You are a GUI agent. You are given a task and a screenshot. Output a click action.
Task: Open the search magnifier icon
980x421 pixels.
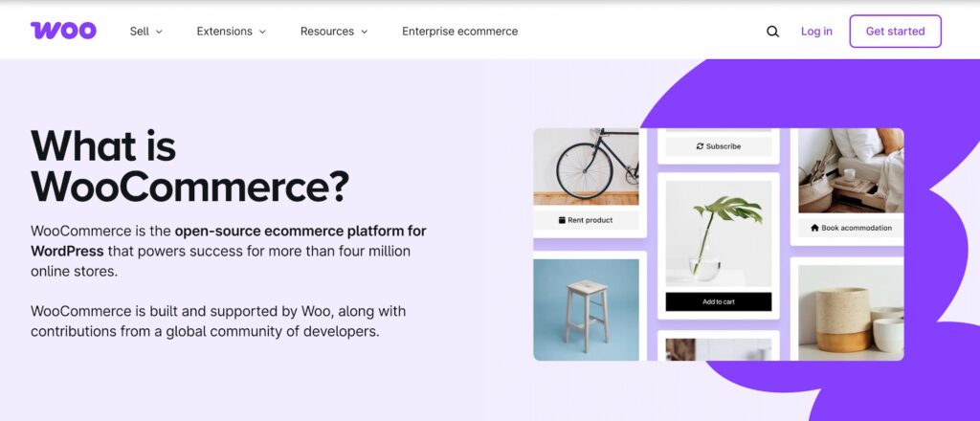click(772, 32)
